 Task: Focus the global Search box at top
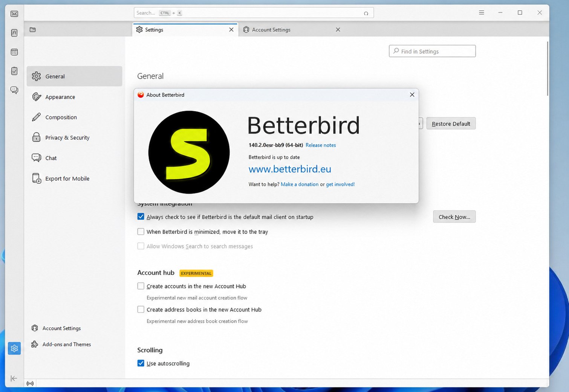coord(254,13)
